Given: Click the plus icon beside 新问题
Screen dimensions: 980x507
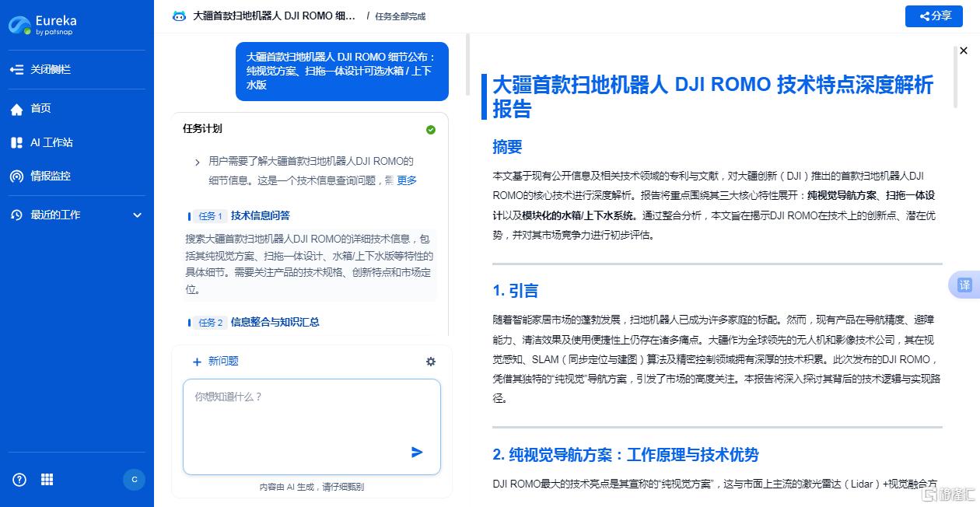Looking at the screenshot, I should point(197,362).
